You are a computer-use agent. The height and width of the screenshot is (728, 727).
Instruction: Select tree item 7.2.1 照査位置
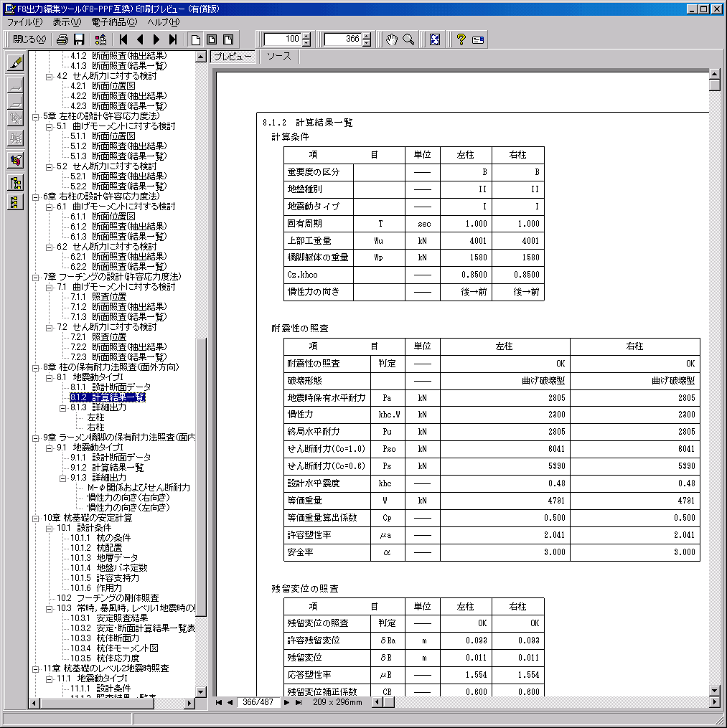pyautogui.click(x=98, y=337)
